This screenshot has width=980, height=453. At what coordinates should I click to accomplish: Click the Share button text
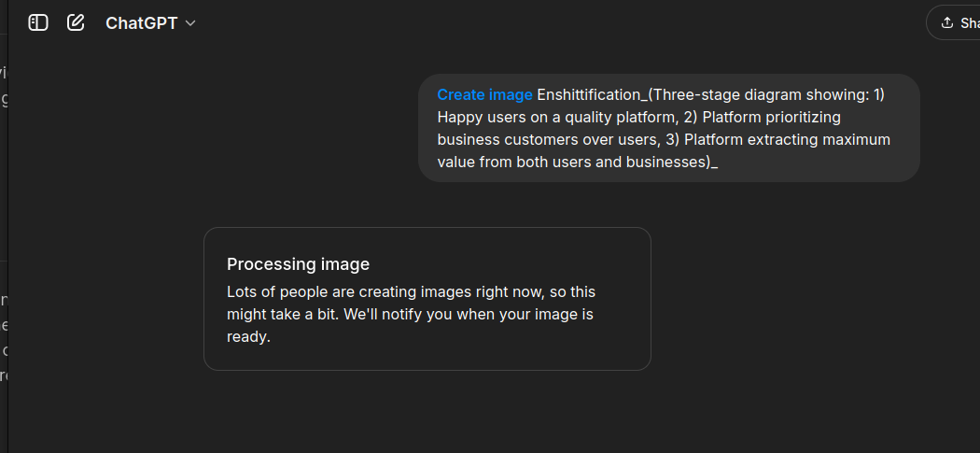(970, 23)
